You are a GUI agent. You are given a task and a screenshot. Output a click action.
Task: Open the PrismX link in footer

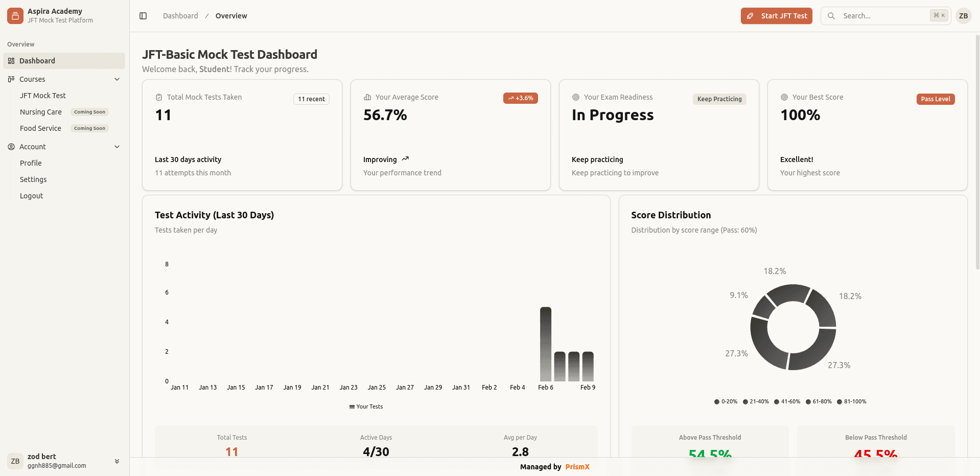coord(577,467)
